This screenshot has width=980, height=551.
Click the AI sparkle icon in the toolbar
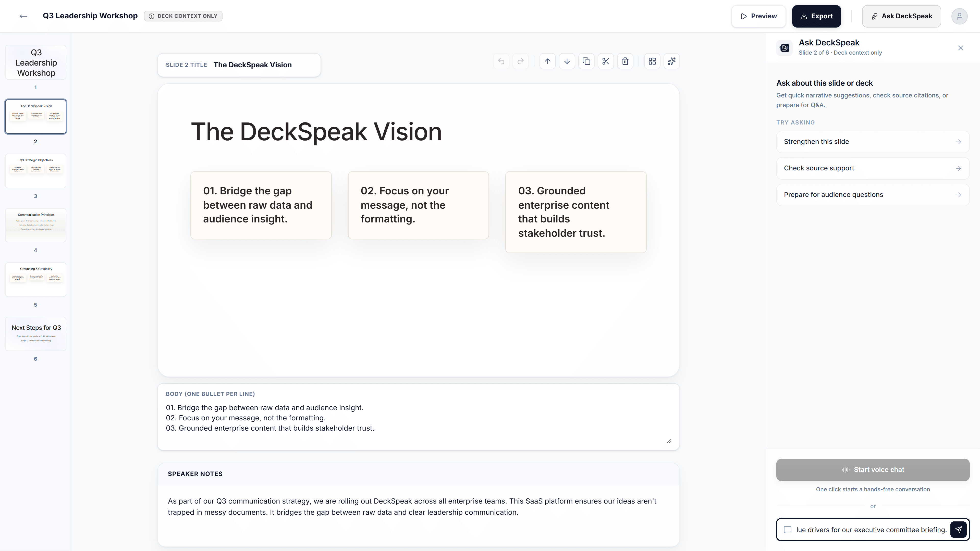coord(671,61)
